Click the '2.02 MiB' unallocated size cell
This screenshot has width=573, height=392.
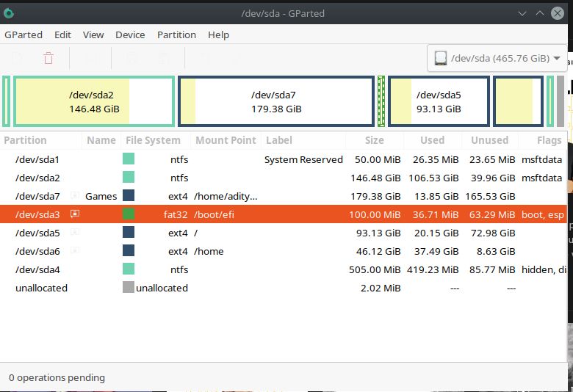381,288
